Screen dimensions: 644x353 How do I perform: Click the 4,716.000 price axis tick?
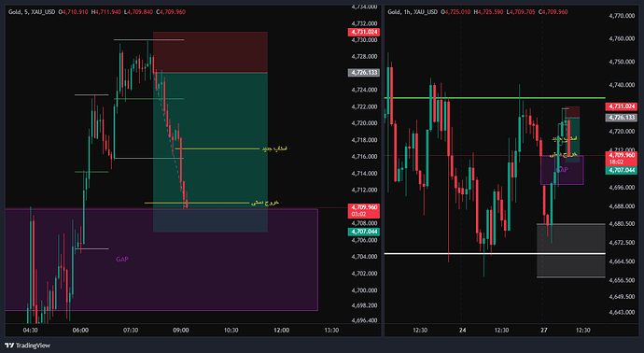coord(364,157)
